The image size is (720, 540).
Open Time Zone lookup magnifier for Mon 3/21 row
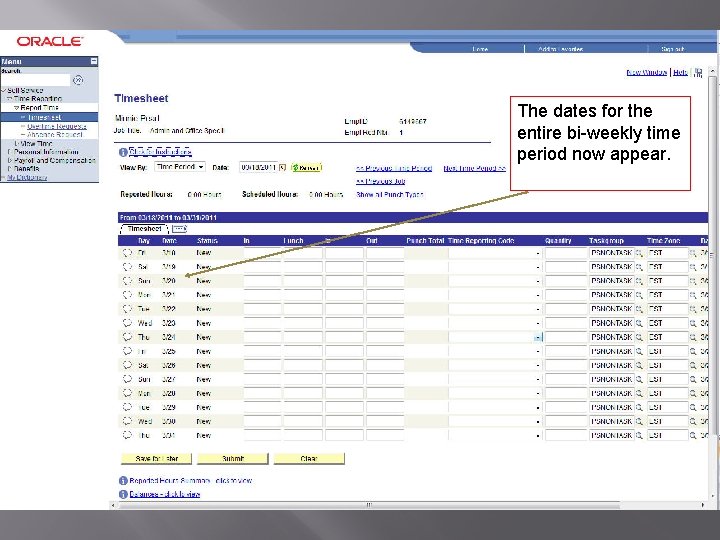pos(693,295)
